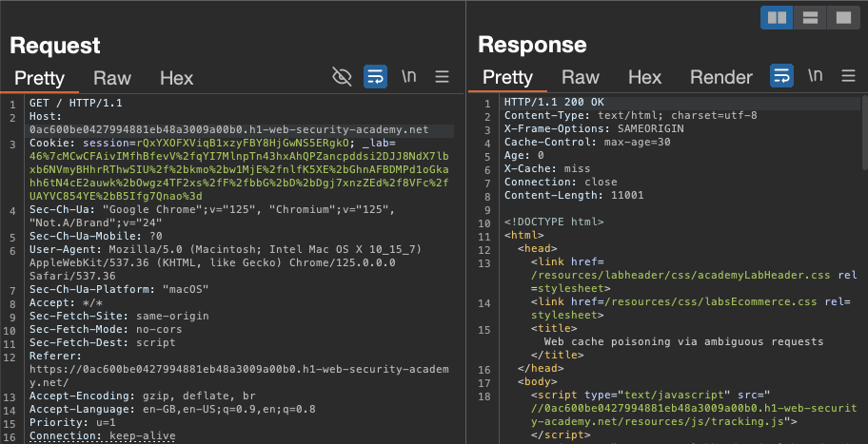Place cursor in the Host header value
Screen dimensions: 868x444
tap(228, 129)
